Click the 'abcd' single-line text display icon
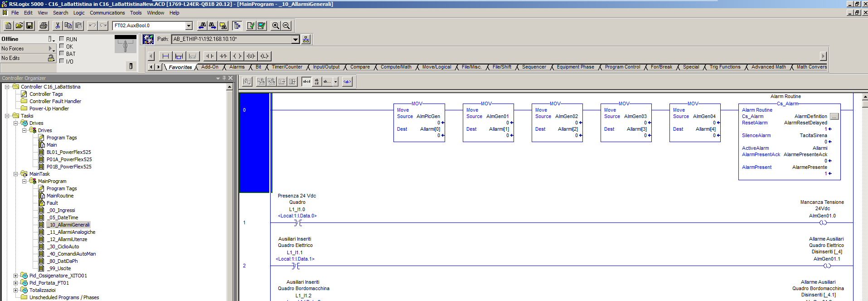 coord(307,82)
